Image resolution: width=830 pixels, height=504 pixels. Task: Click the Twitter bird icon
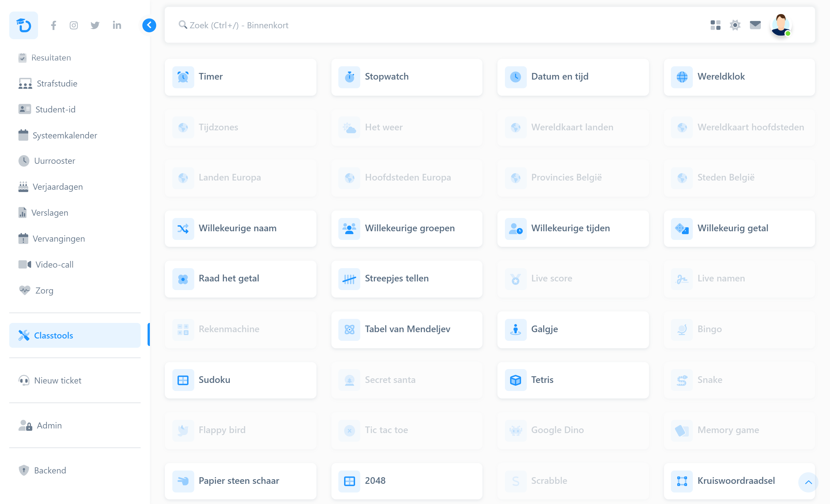pos(95,25)
